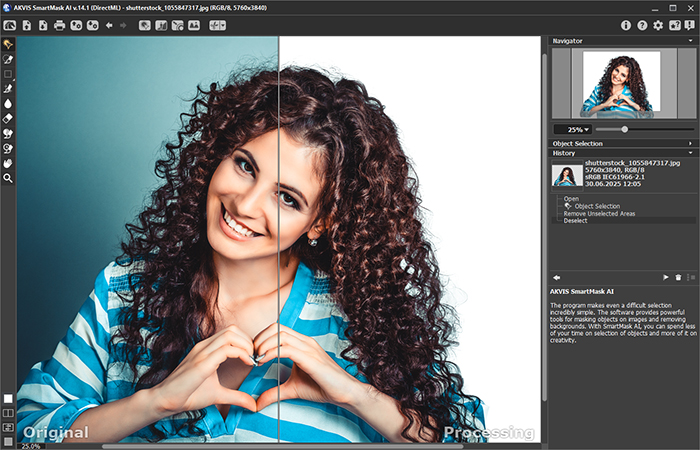Click the Navigator zoom slider handle

pyautogui.click(x=625, y=129)
